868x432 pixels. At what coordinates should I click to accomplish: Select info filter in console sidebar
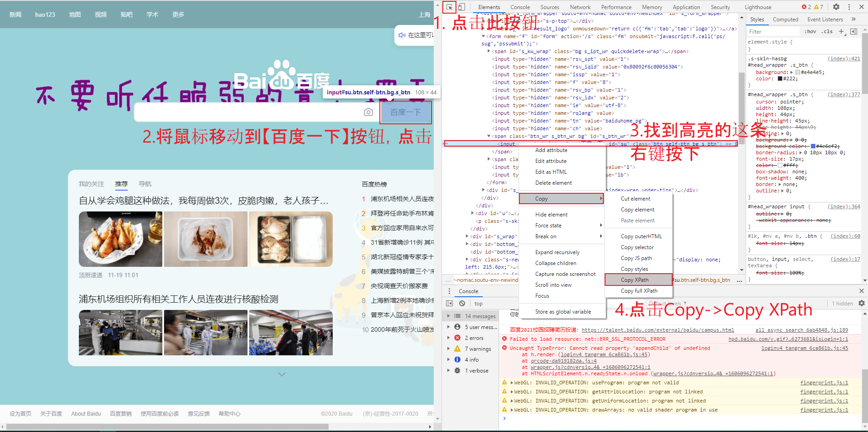pyautogui.click(x=471, y=359)
